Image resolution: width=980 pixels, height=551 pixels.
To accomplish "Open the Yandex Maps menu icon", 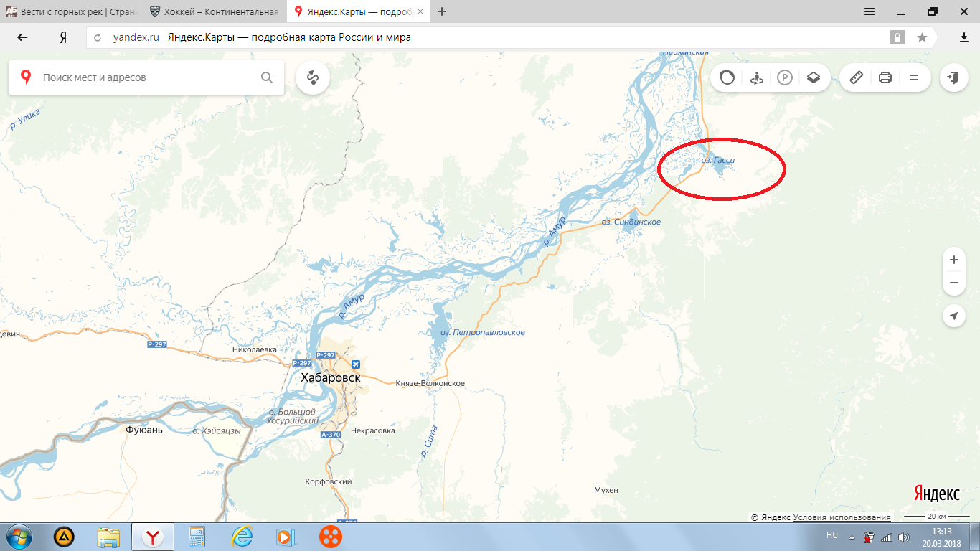I will (x=914, y=77).
